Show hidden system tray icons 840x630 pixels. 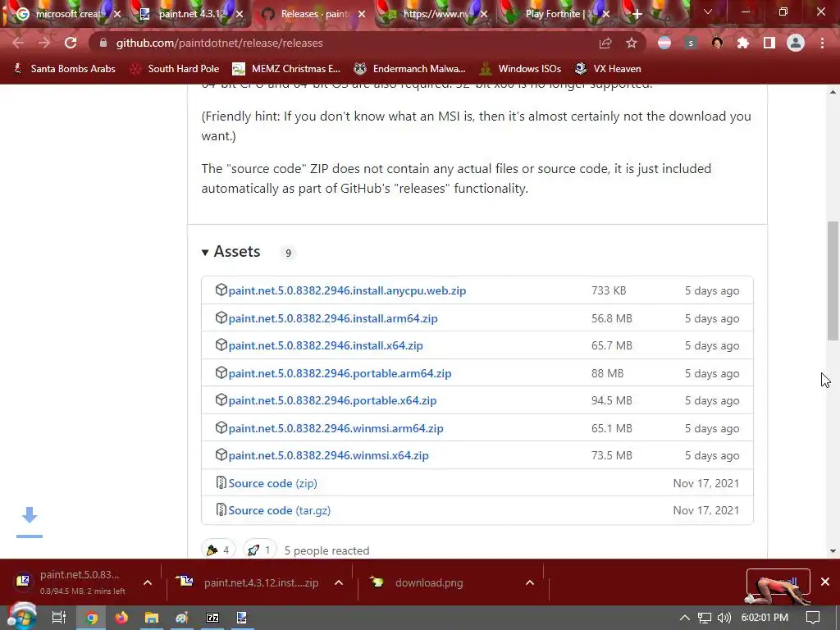[x=684, y=618]
